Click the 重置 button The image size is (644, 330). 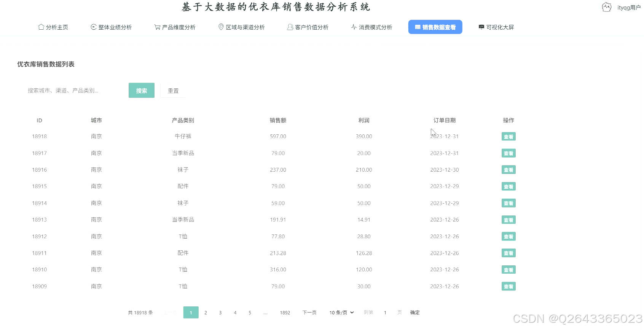173,91
